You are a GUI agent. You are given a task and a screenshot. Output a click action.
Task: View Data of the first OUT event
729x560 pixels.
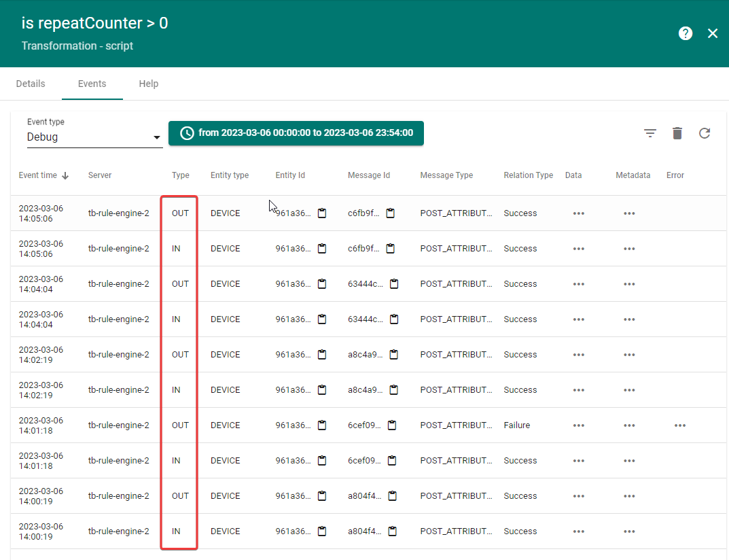[578, 213]
